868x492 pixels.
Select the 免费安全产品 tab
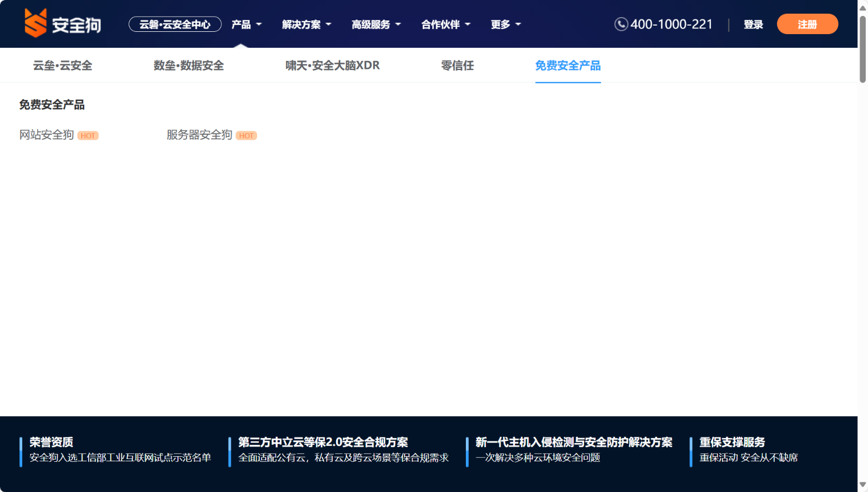tap(568, 65)
